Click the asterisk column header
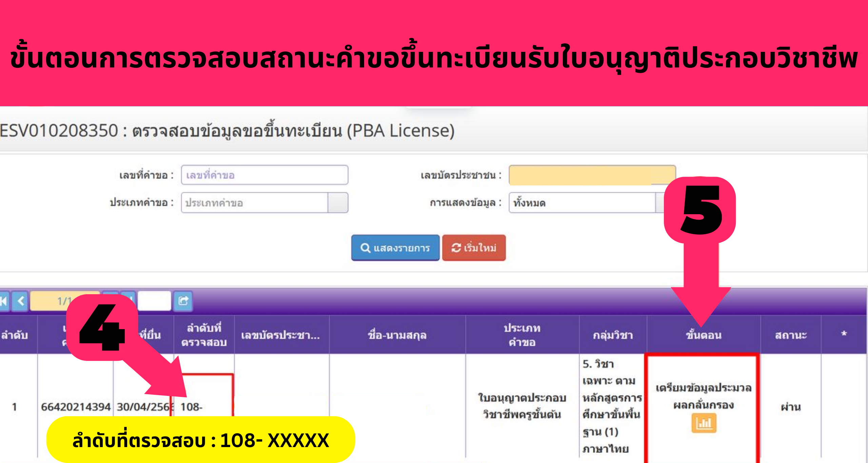 click(x=844, y=334)
